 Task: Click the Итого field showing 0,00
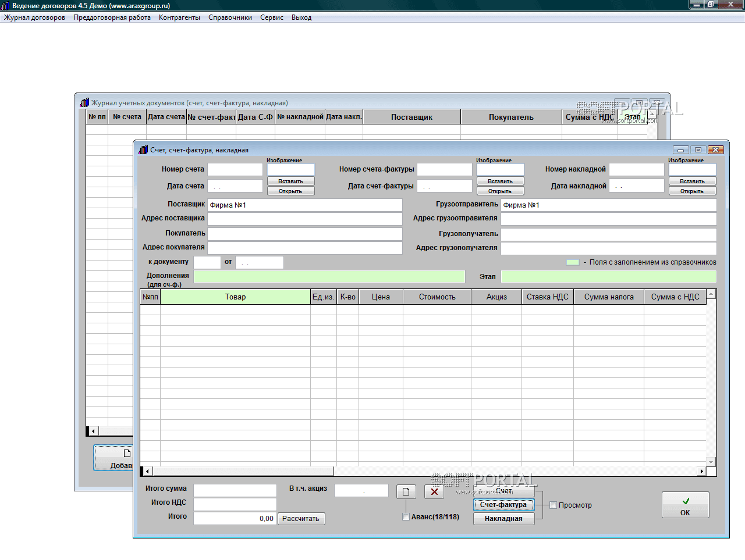coord(235,518)
